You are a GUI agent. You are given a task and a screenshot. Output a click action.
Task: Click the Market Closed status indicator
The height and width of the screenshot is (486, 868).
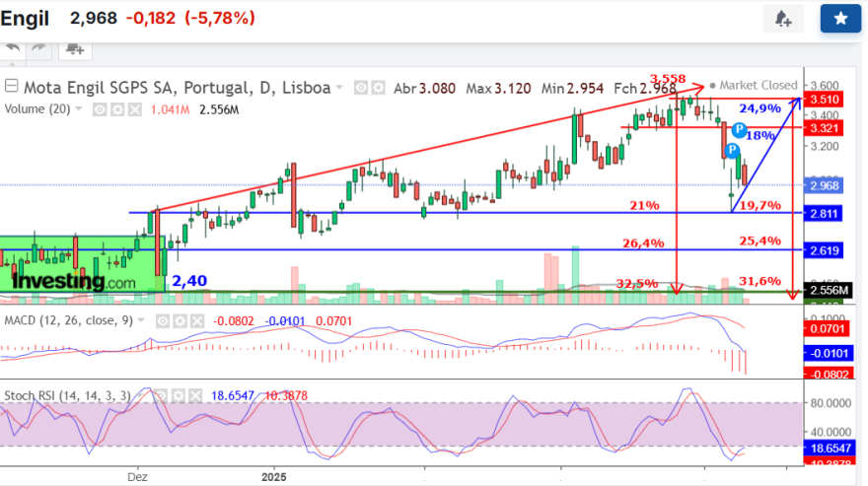coord(754,85)
